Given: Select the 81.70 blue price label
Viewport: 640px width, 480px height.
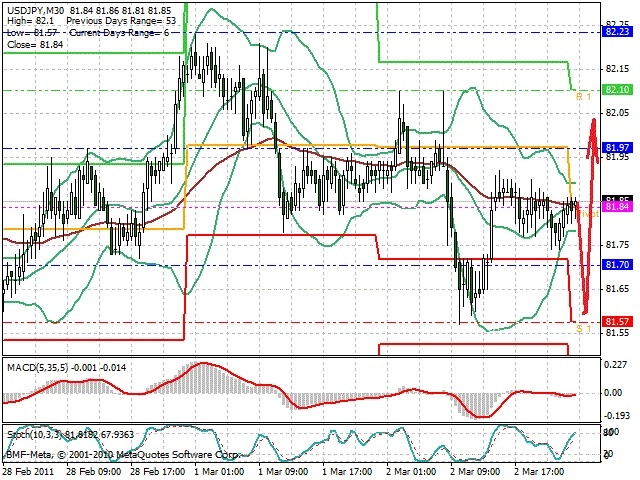Looking at the screenshot, I should 617,265.
